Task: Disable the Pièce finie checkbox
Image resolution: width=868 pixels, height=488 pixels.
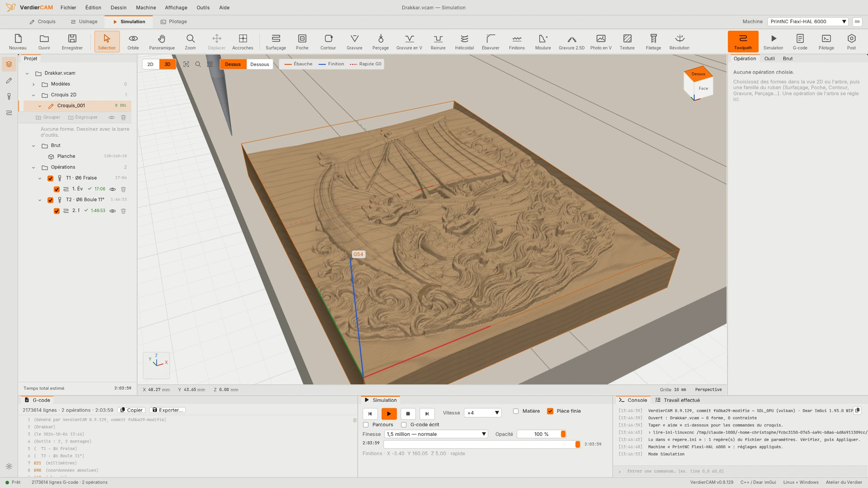Action: [550, 411]
